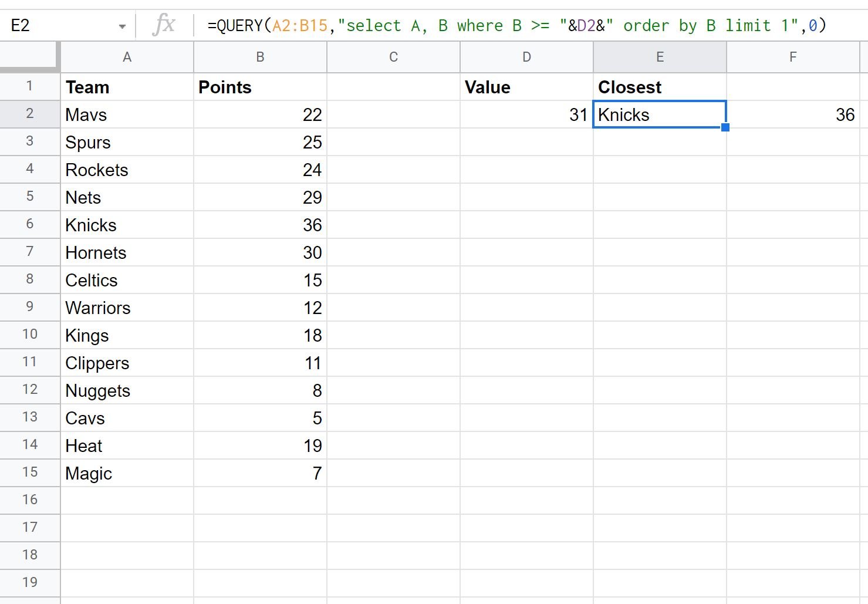Click the Hornets points value 30

260,252
